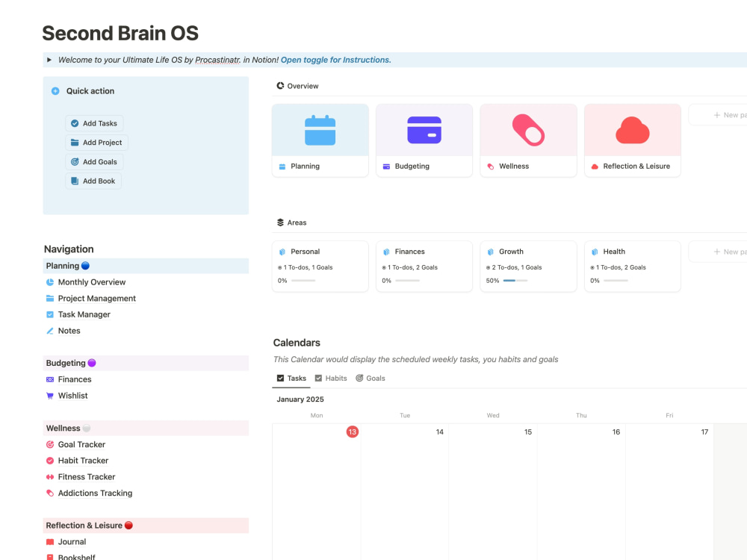Click the Reflection & Leisure cloud image
The image size is (747, 560).
633,130
